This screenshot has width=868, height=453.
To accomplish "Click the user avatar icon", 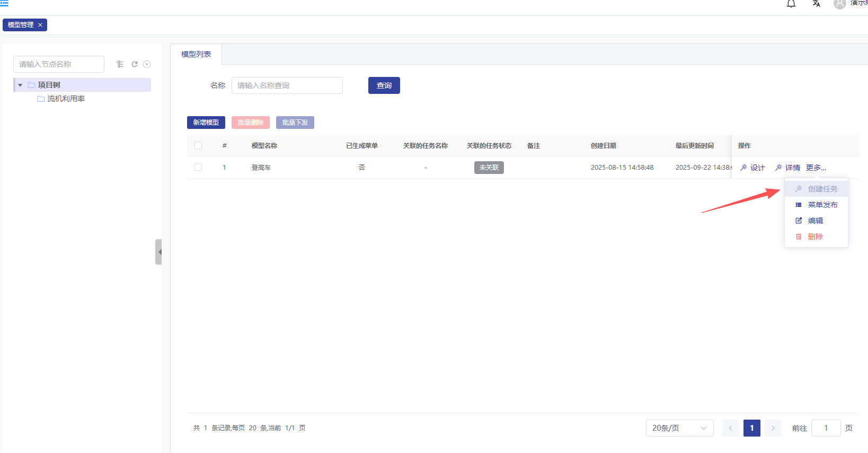I will coord(839,4).
